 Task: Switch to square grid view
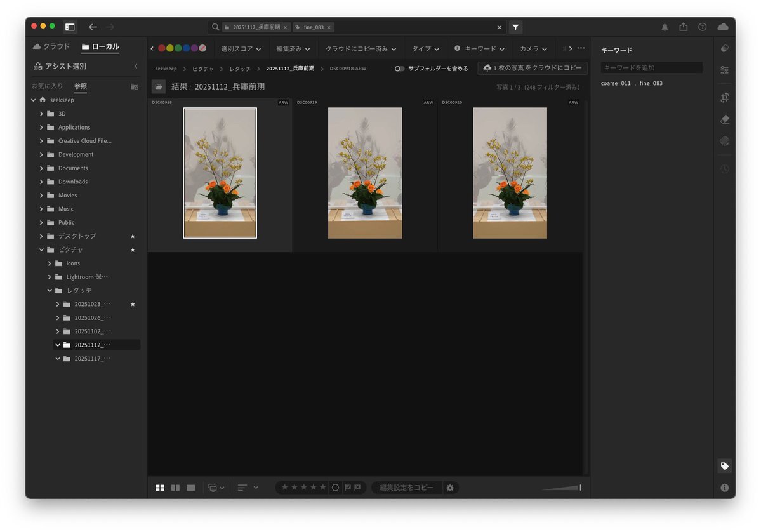(160, 488)
